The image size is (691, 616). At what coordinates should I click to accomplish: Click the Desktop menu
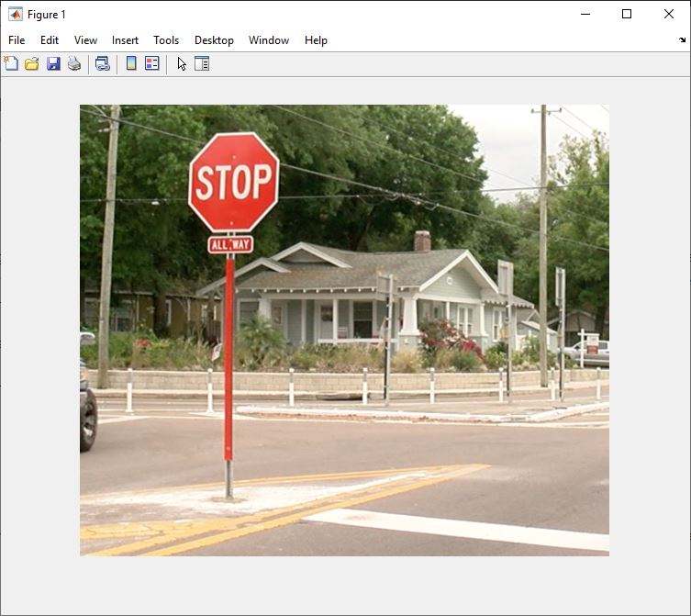[x=214, y=40]
